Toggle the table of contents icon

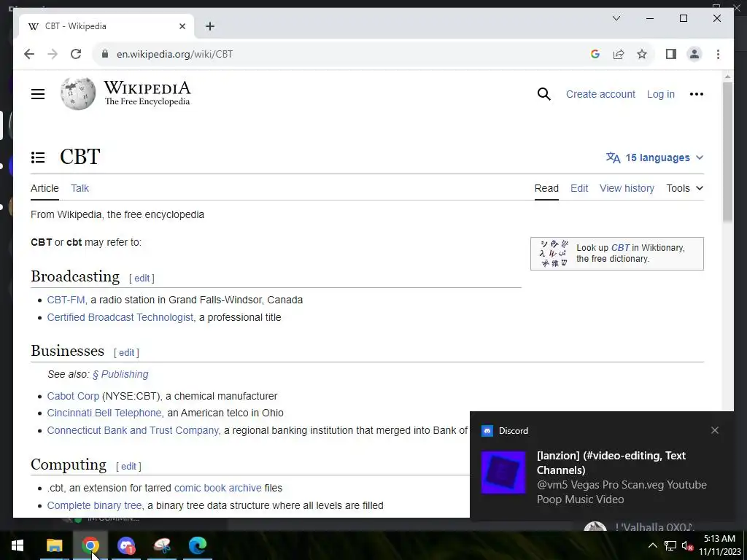[x=38, y=157]
